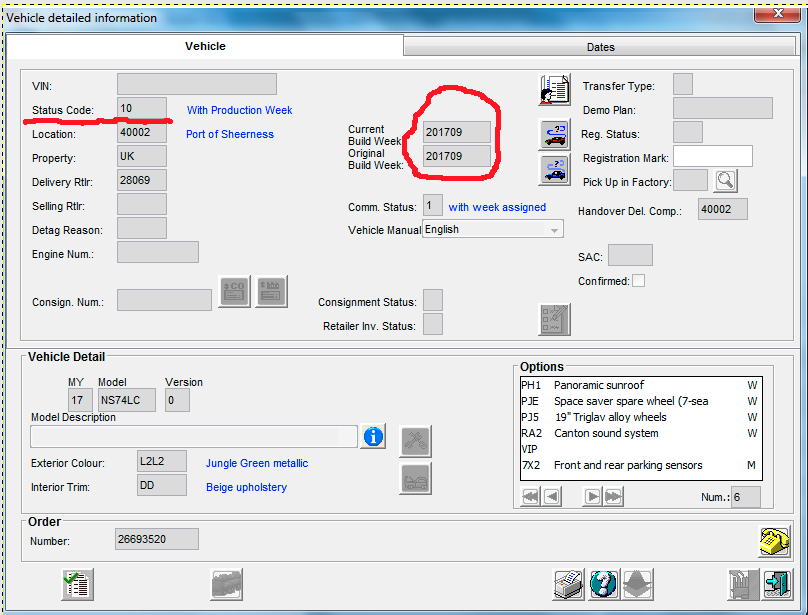
Task: Click 'Port of Sheerness' location text
Action: pos(230,134)
